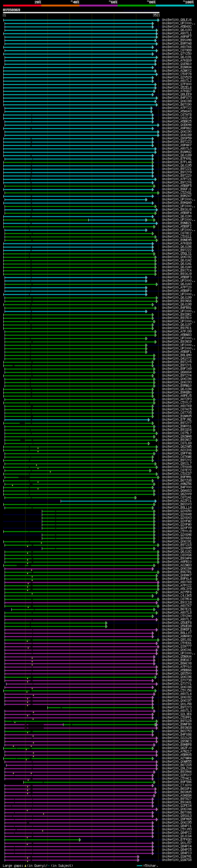Select UniRef100_Q9ZWA8 hit label
197x868 pixels.
(177, 436)
